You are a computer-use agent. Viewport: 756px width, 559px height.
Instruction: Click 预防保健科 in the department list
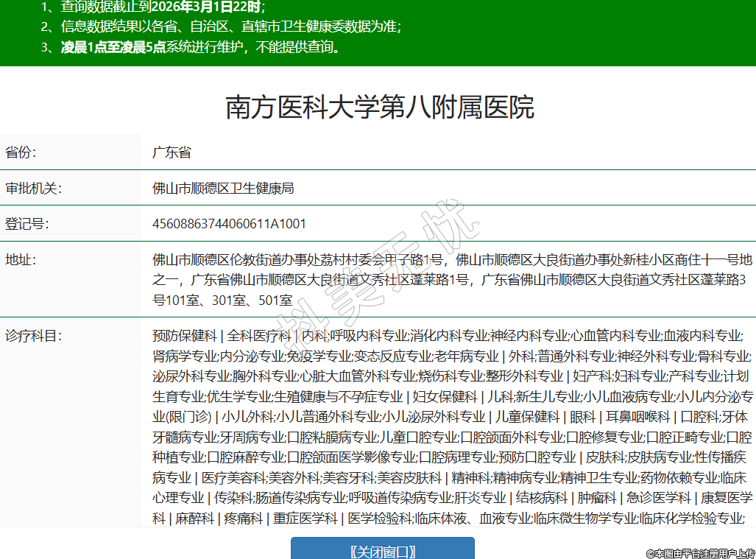(184, 336)
